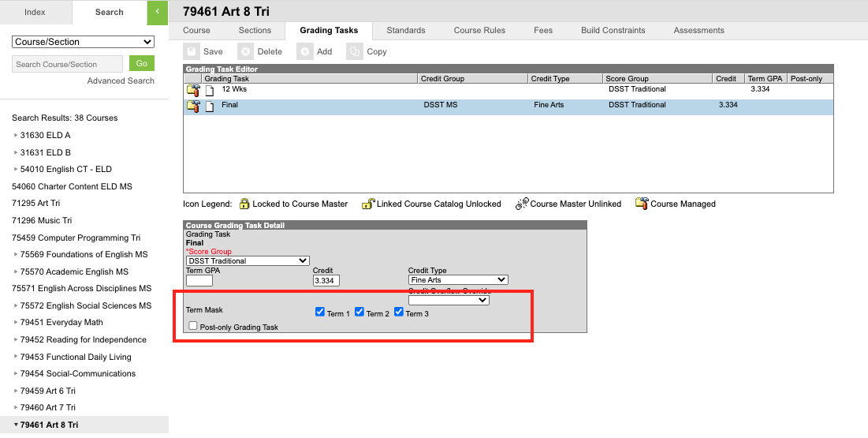Expand 54010 English CT - ELD course

pos(16,169)
